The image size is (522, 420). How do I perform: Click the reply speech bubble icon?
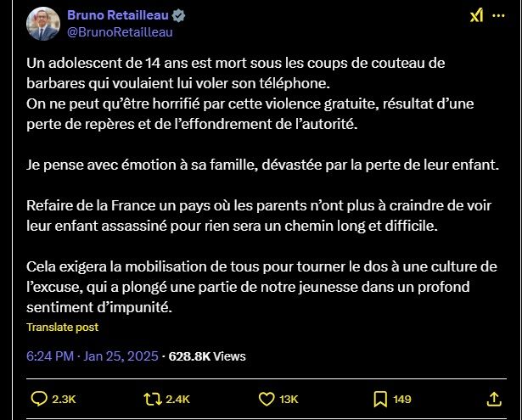coord(39,399)
